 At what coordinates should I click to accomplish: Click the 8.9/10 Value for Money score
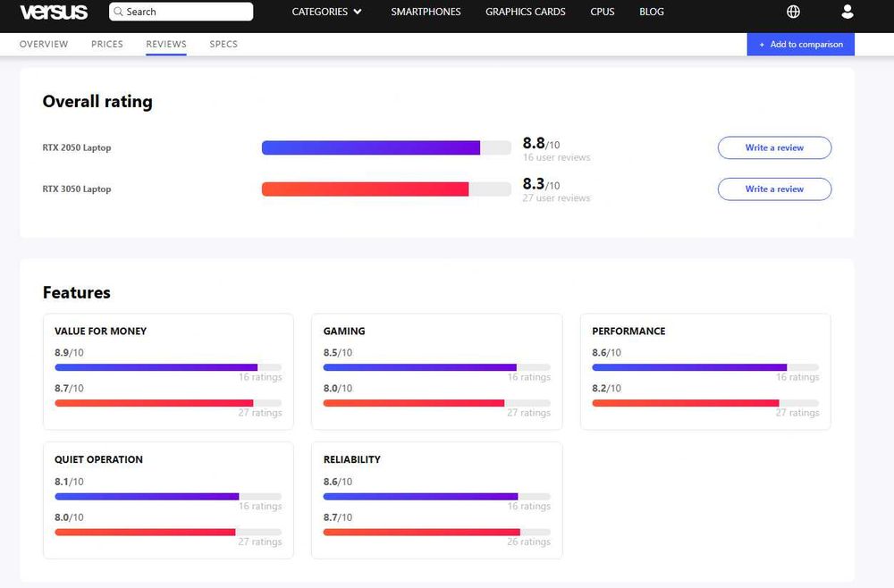pos(69,353)
